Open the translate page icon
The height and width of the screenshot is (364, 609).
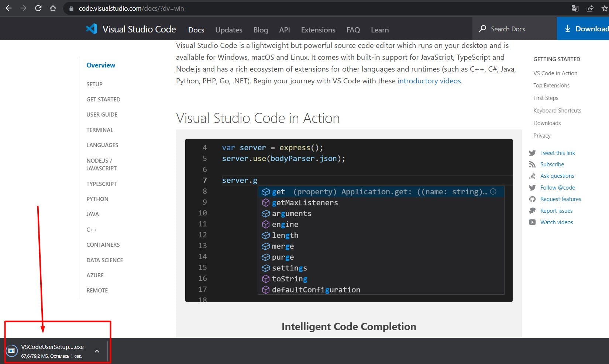(x=575, y=8)
